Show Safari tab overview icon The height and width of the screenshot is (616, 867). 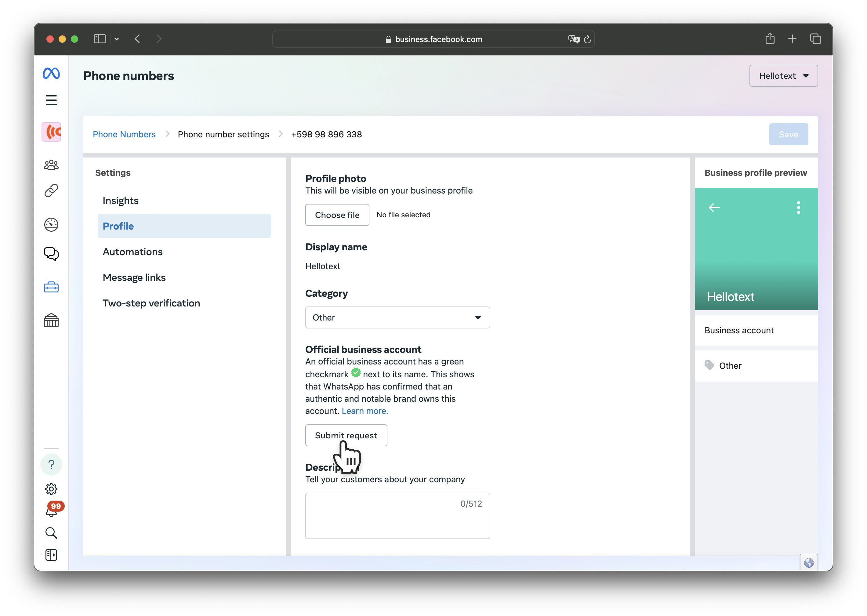(815, 39)
